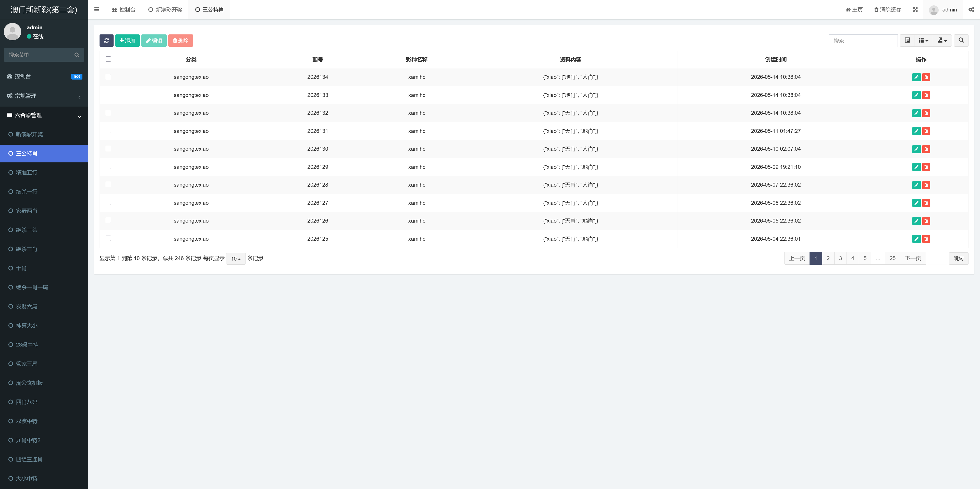Open 控制台 with hot badge in sidebar

[x=44, y=76]
